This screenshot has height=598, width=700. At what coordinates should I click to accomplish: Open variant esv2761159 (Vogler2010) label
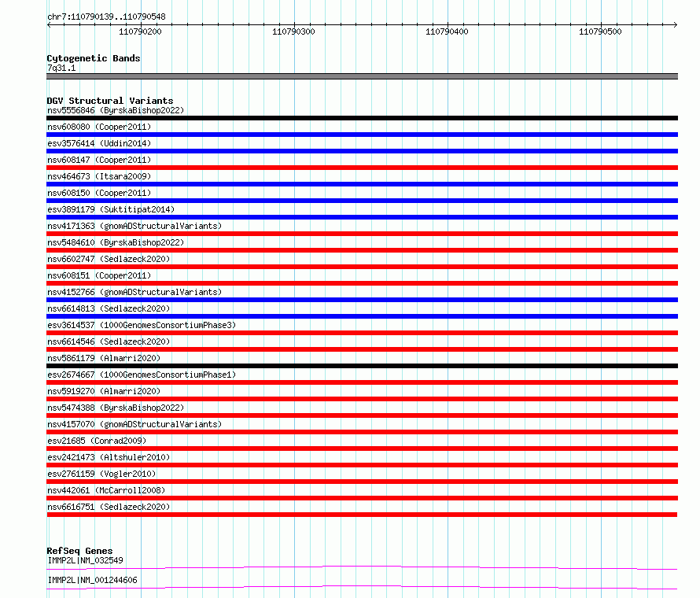(x=101, y=474)
